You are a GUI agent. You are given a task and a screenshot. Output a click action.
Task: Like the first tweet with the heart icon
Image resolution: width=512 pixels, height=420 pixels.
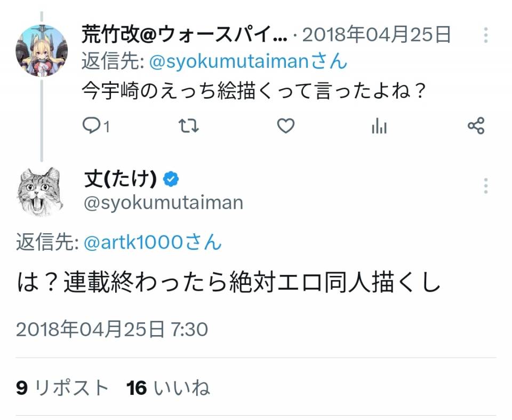(x=286, y=126)
